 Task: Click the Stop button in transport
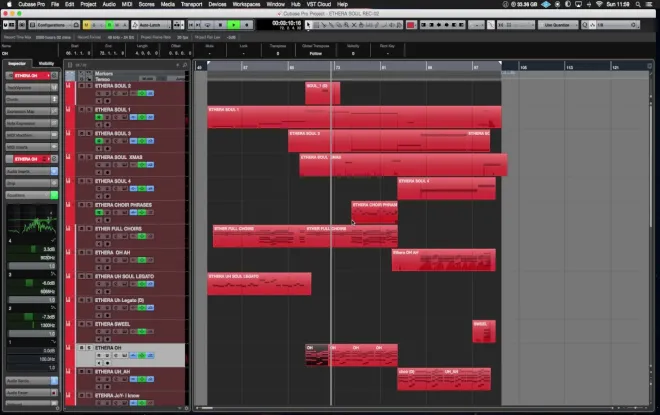click(x=220, y=25)
